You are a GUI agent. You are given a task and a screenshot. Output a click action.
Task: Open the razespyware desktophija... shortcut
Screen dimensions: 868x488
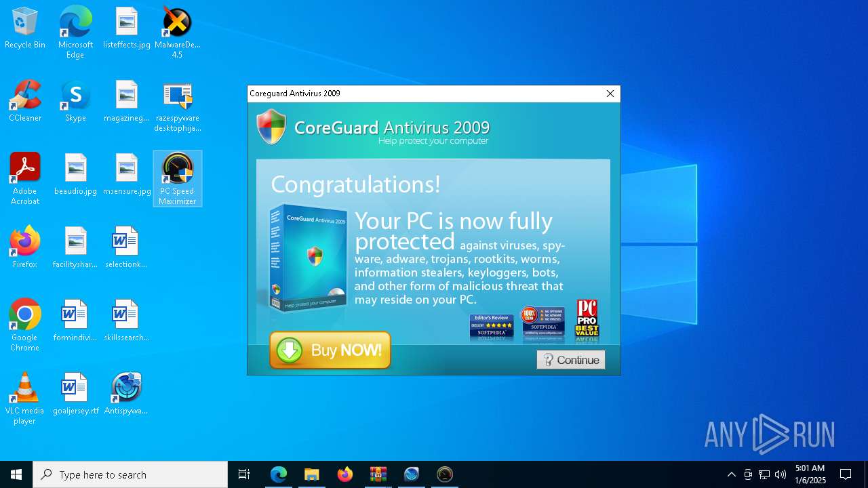177,106
